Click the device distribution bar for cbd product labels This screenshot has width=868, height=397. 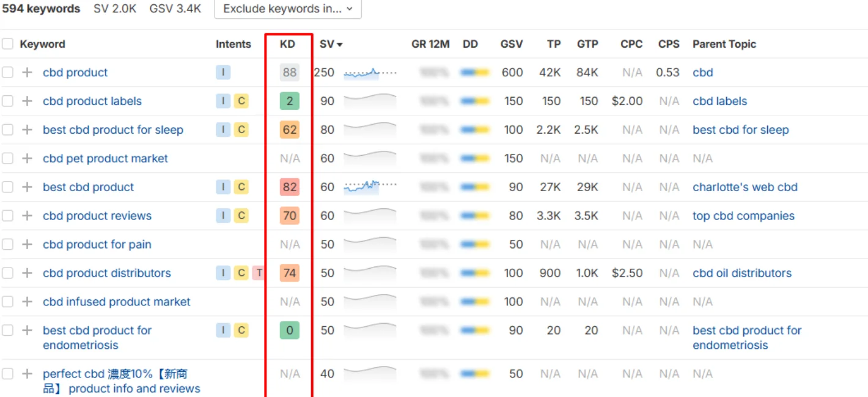click(475, 101)
